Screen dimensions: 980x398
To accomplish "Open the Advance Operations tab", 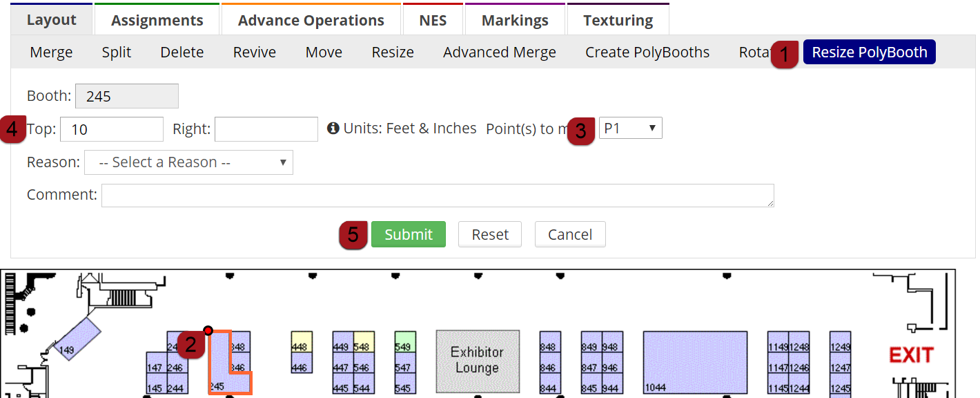I will (x=311, y=20).
